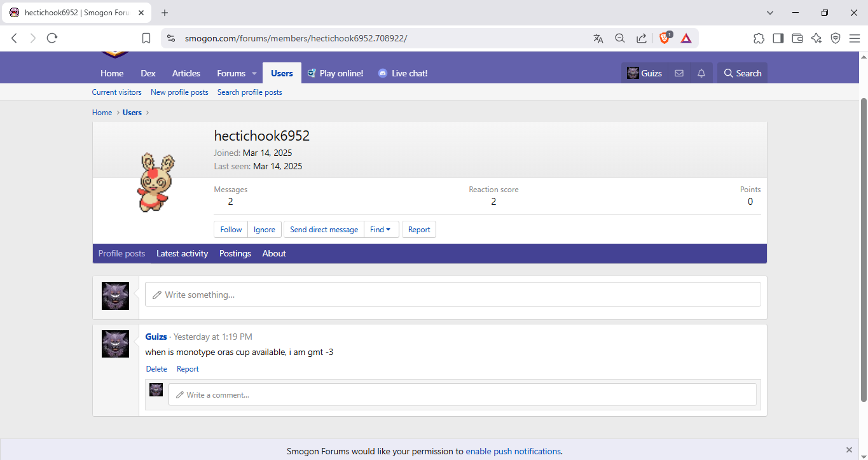
Task: Click Users breadcrumb link
Action: click(x=132, y=113)
